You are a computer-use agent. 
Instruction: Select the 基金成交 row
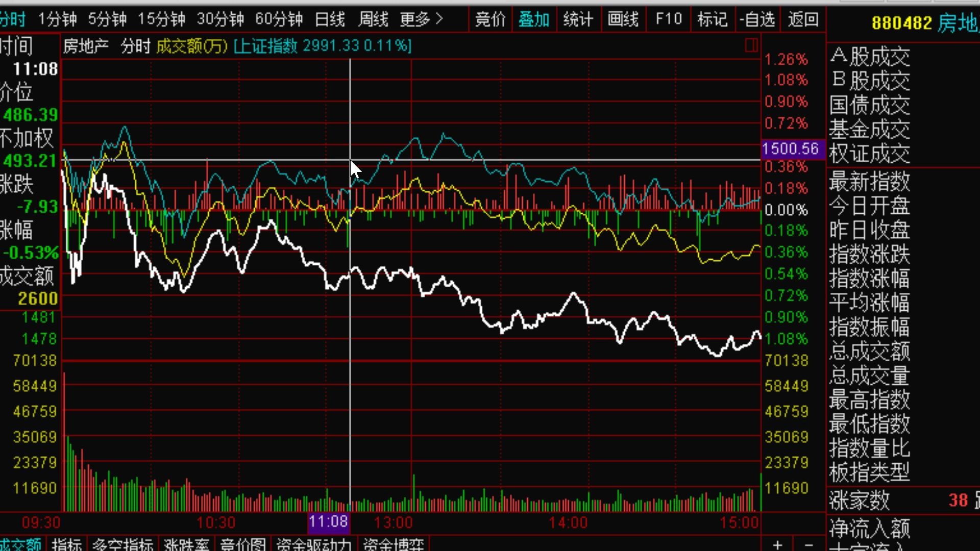(x=870, y=129)
